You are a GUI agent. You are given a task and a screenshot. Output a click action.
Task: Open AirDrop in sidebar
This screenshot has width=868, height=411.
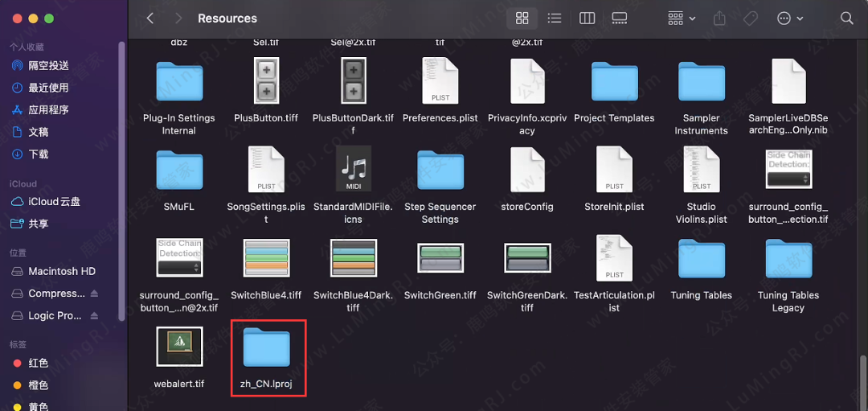(x=48, y=65)
